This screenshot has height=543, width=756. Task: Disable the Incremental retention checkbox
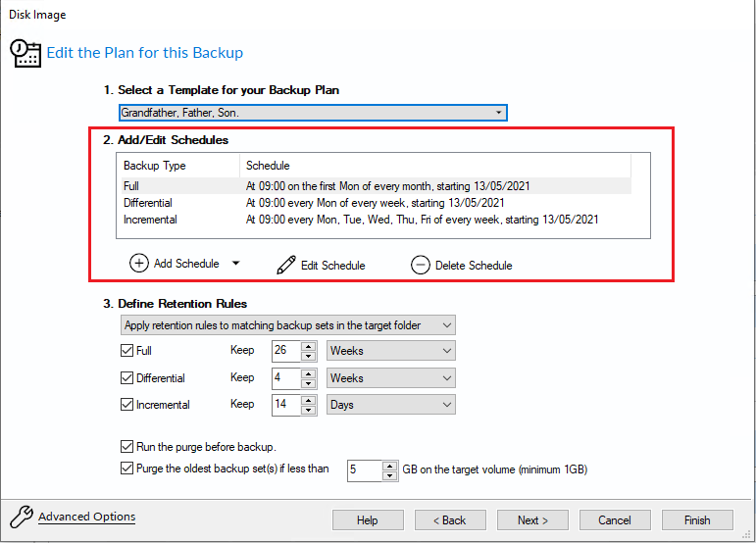tap(126, 405)
